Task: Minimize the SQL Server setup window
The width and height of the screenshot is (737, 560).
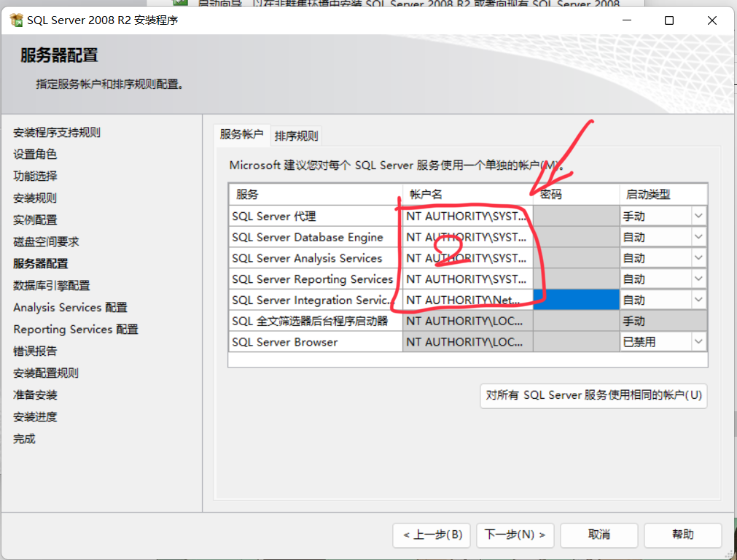Action: point(626,20)
